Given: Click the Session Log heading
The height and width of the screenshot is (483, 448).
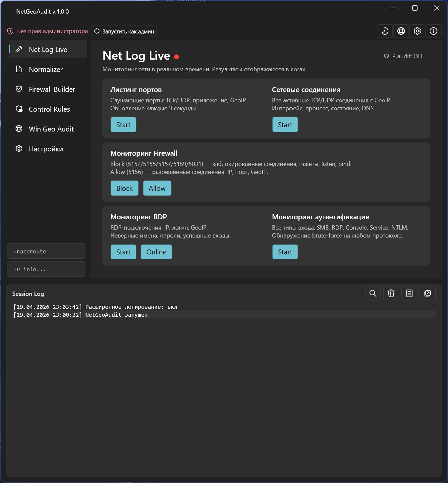Looking at the screenshot, I should [x=28, y=294].
